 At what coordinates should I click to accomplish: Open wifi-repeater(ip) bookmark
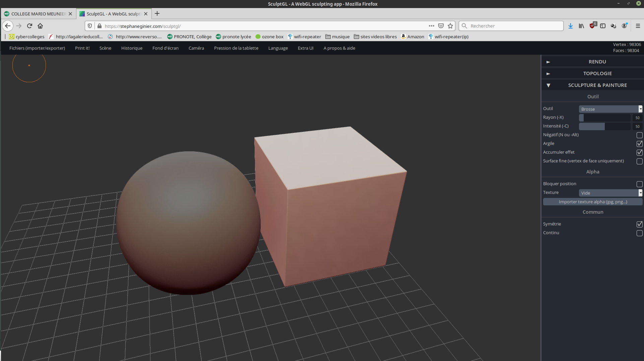(x=448, y=37)
